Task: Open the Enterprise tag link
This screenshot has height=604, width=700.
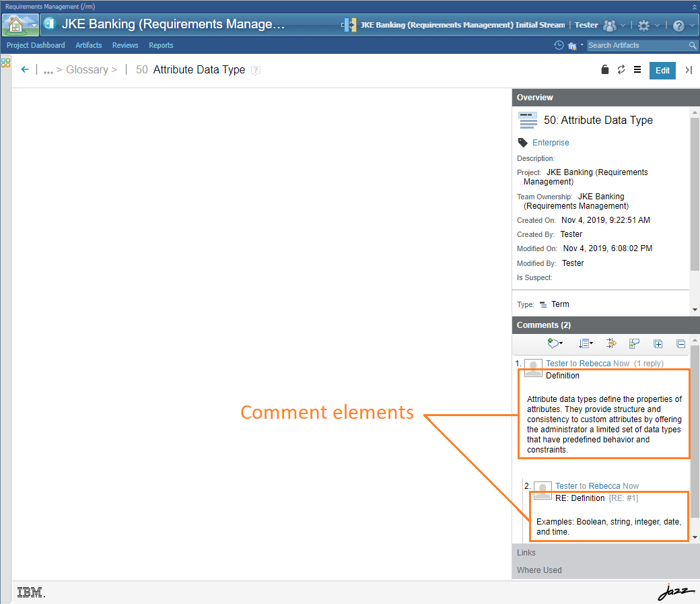Action: (x=551, y=143)
